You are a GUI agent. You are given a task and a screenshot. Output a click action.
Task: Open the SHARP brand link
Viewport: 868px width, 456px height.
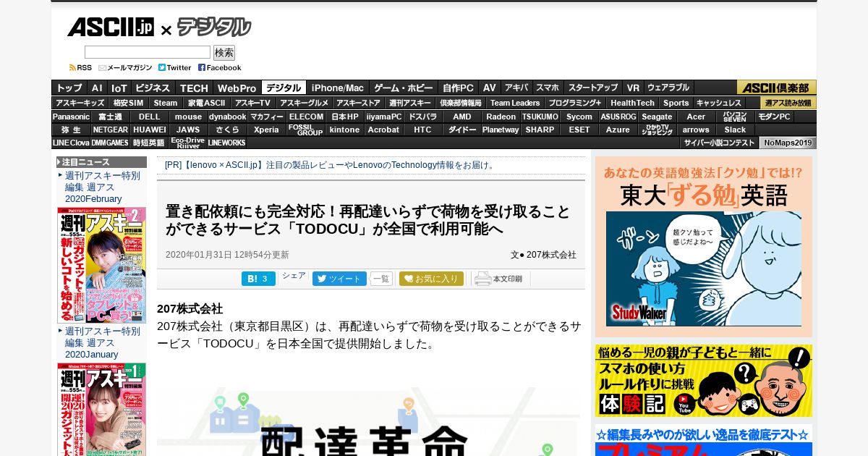(x=540, y=130)
